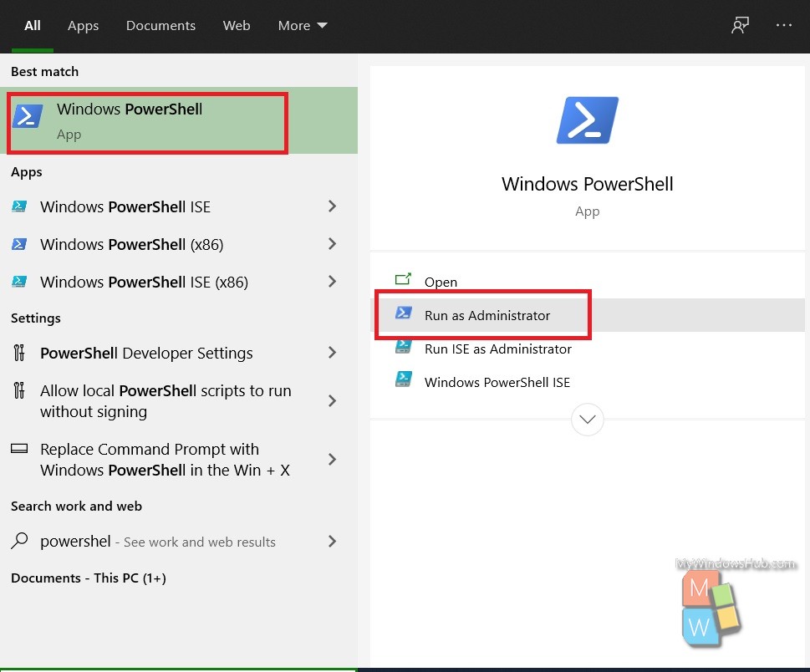This screenshot has height=672, width=810.
Task: Click the magnifier icon beside powershel
Action: [19, 541]
